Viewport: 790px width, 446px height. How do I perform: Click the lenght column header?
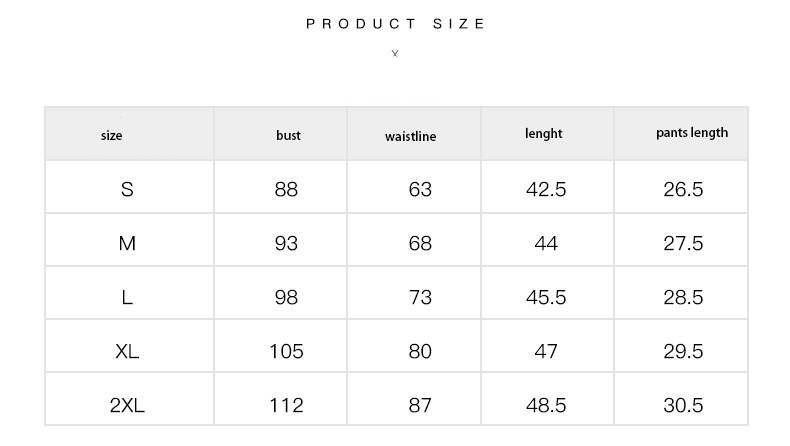pos(543,133)
